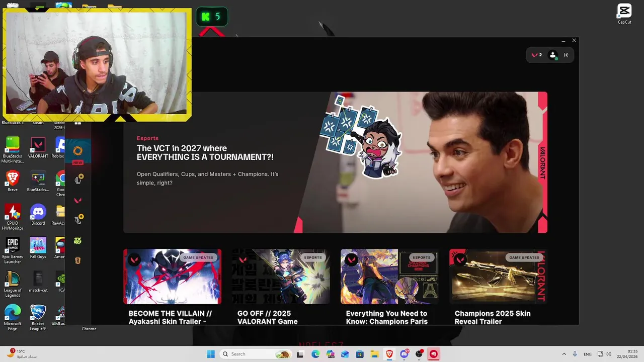Viewport: 644px width, 362px height.
Task: Open the Microsoft Edge desktop shortcut
Action: click(12, 317)
